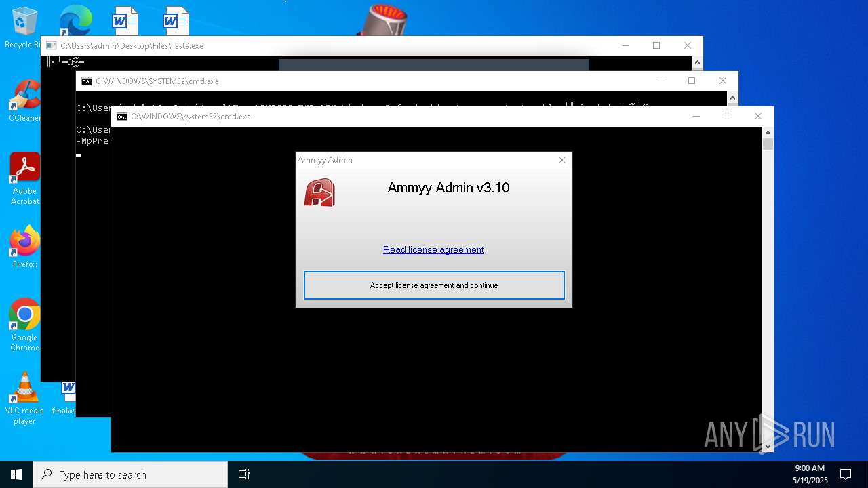
Task: Minimize the front system32 cmd.exe window
Action: click(696, 117)
